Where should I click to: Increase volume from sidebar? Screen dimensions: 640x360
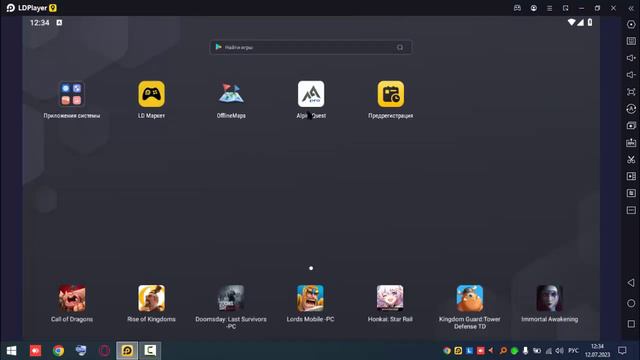[x=631, y=58]
